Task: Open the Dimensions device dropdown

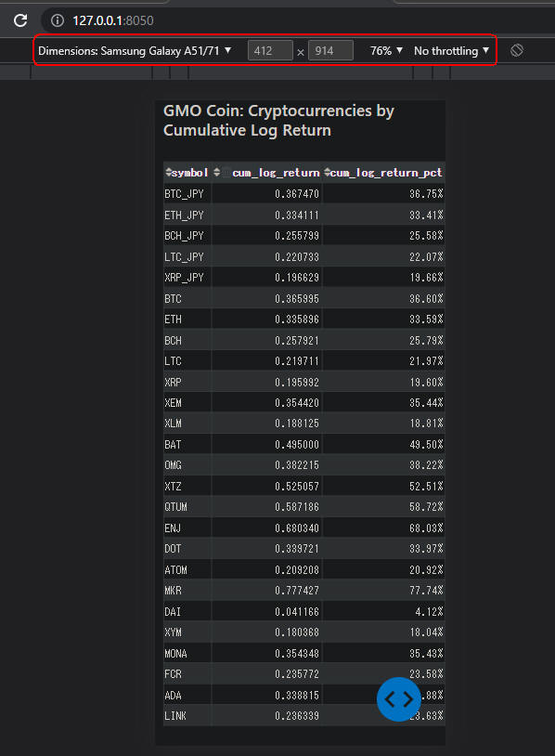Action: [x=135, y=51]
